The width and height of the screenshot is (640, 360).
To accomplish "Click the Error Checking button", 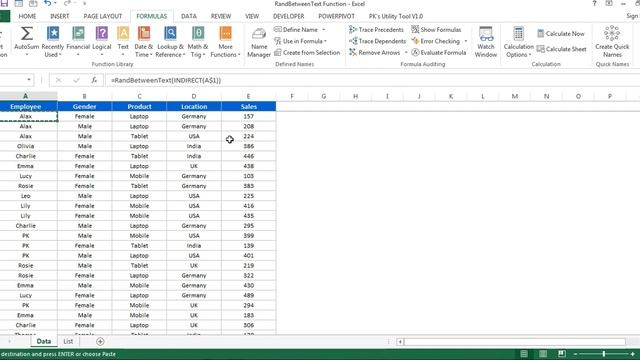I will pyautogui.click(x=436, y=41).
